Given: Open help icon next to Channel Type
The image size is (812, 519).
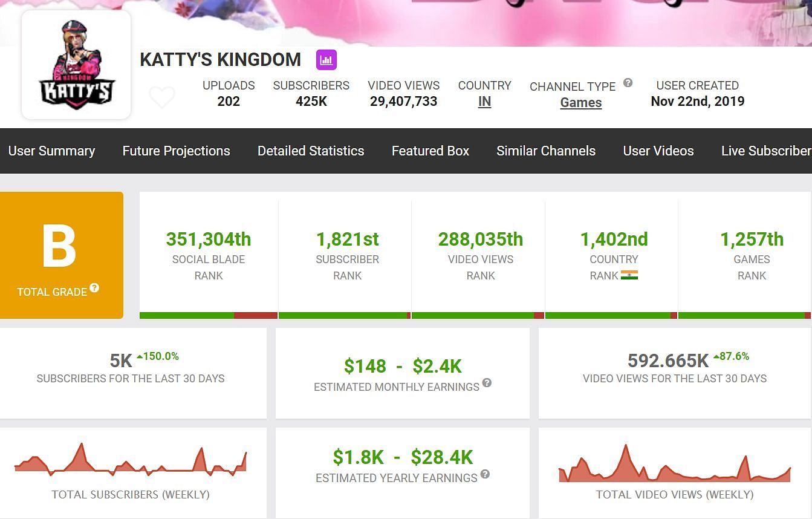Looking at the screenshot, I should pos(628,83).
